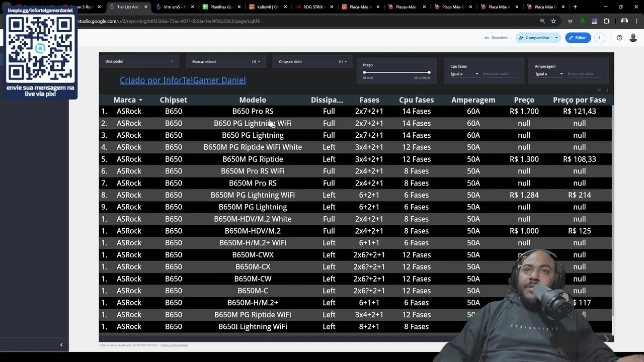Click the Dissipa... column header
The height and width of the screenshot is (362, 644).
(327, 100)
